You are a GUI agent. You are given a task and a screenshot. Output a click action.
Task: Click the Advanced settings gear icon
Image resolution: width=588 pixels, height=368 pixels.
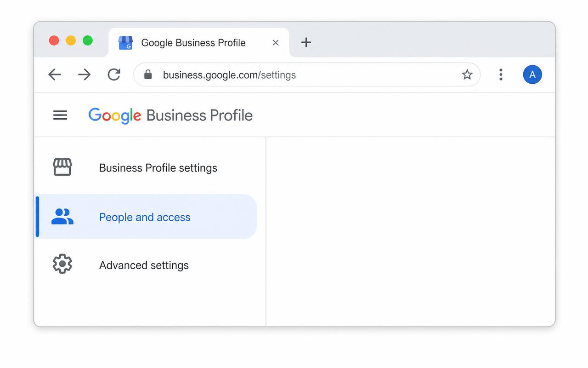[x=62, y=264]
